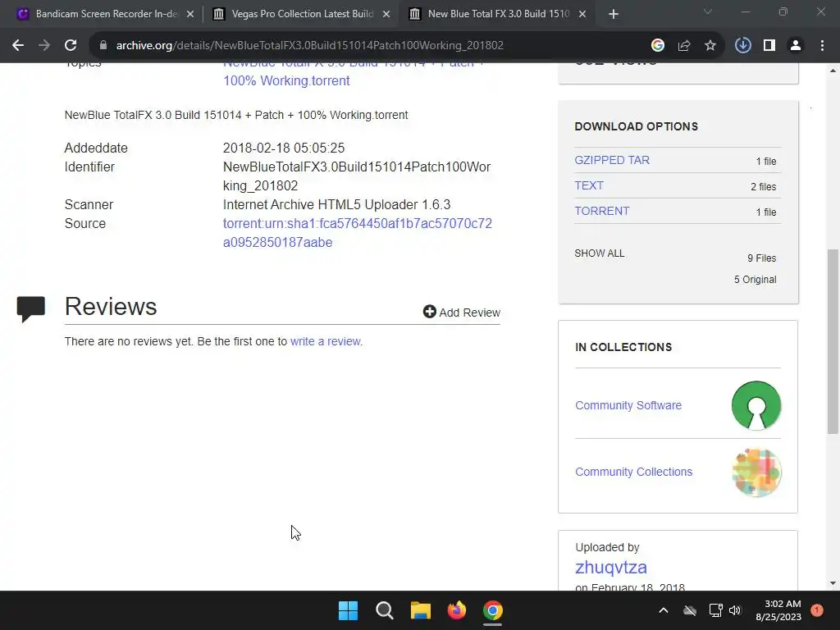This screenshot has height=630, width=840.
Task: Open Chrome three-dot menu
Action: (822, 46)
